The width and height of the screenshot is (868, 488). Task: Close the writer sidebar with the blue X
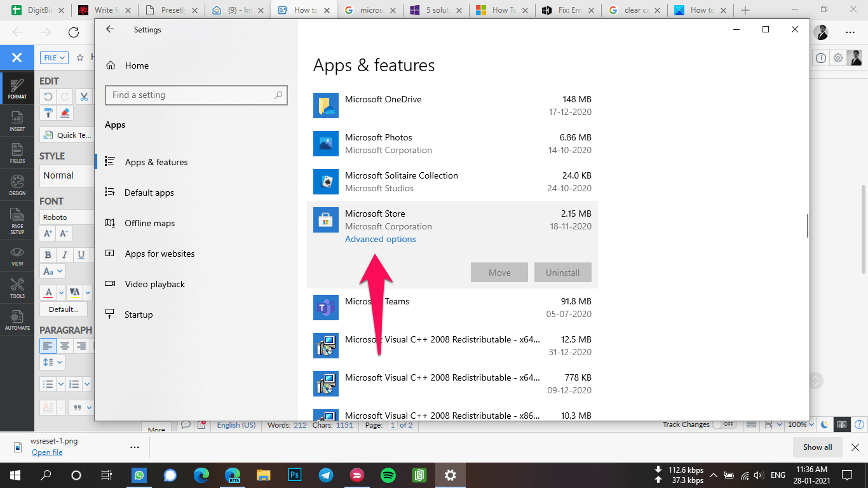[17, 58]
